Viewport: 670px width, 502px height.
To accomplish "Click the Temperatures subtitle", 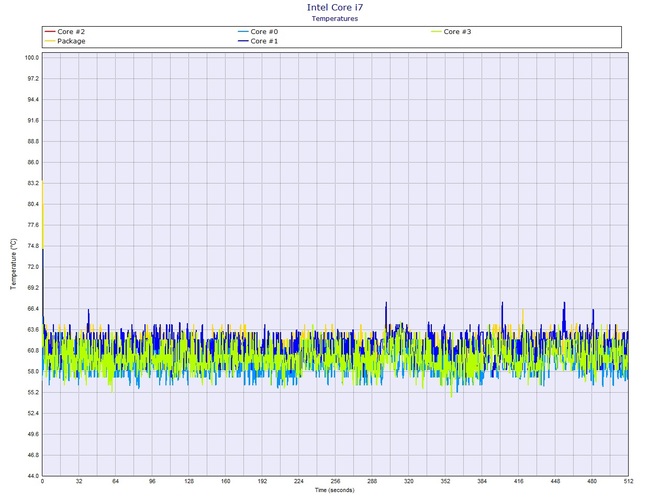I will coord(335,18).
